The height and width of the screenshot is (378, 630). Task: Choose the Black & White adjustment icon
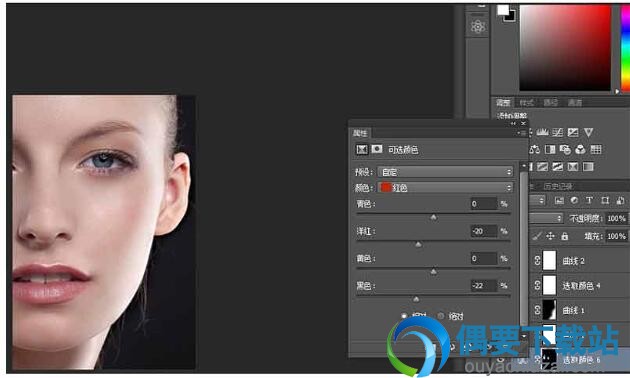pyautogui.click(x=550, y=149)
